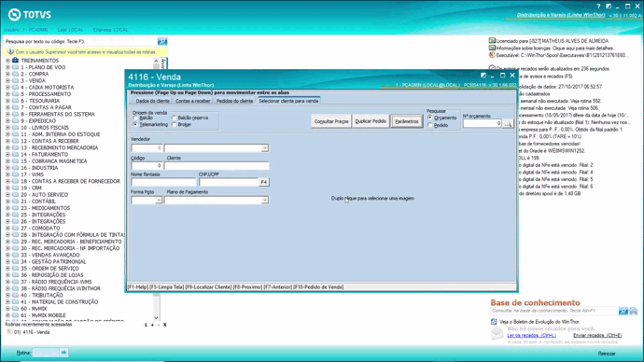Select 12 - CONTAS A RECEBER tree item
Screen dimensions: 644x362
point(49,141)
